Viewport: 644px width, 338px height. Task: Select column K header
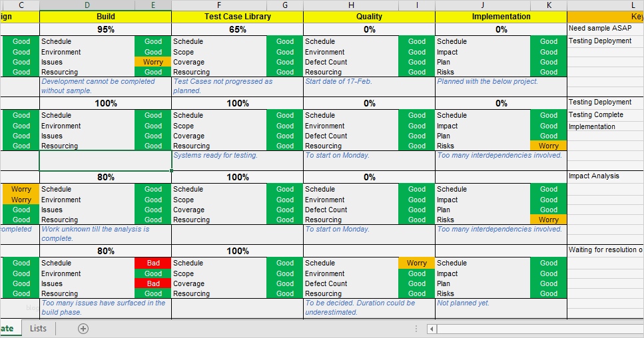click(x=549, y=5)
